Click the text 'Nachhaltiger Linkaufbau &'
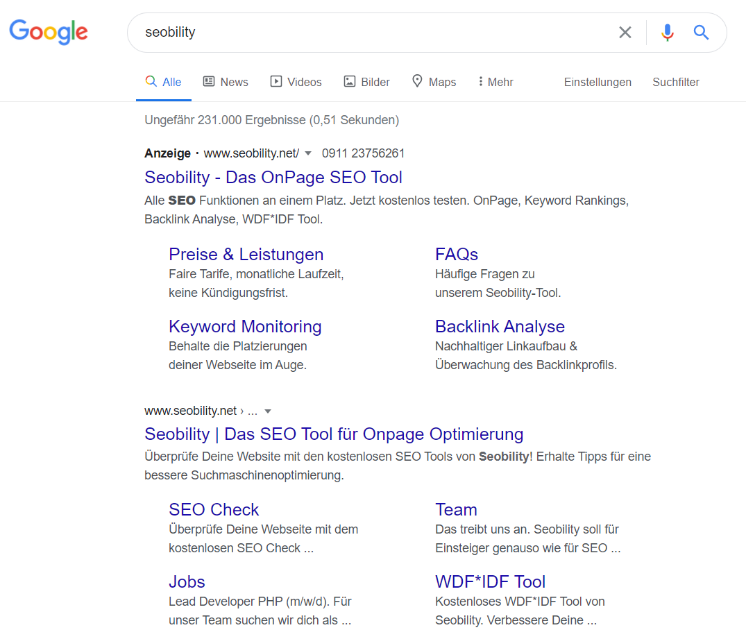Image resolution: width=746 pixels, height=639 pixels. 506,346
